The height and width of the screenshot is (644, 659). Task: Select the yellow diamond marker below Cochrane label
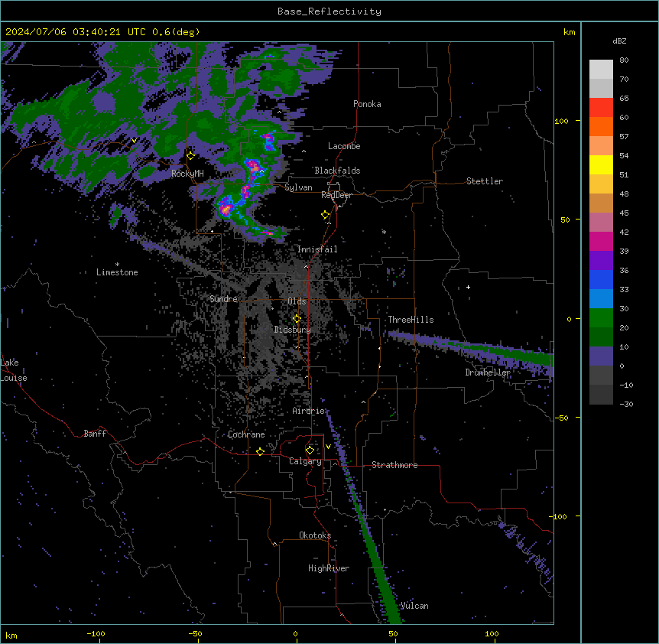pos(260,451)
